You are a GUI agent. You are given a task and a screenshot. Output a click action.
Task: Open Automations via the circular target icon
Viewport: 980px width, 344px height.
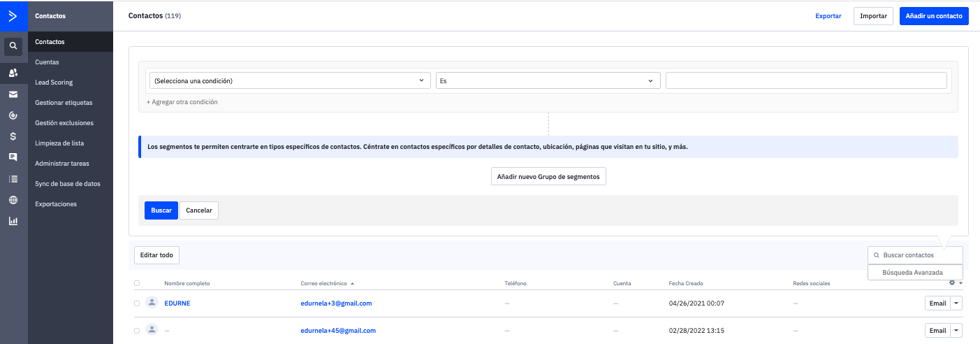point(13,115)
